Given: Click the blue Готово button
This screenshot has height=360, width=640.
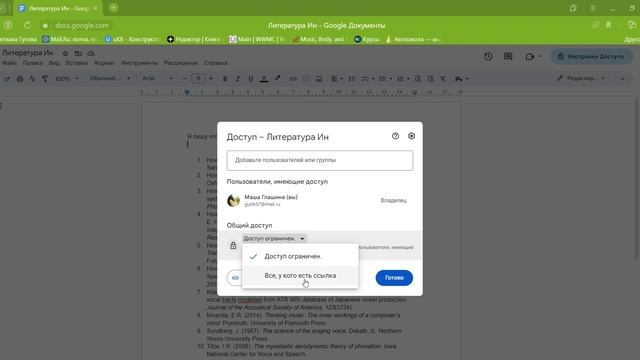Looking at the screenshot, I should 394,278.
